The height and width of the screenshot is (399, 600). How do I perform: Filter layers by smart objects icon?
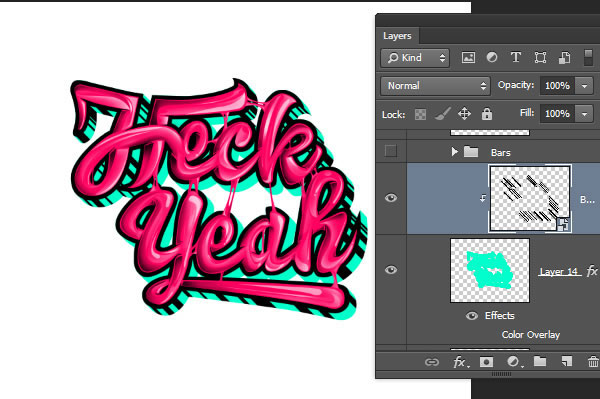[564, 58]
